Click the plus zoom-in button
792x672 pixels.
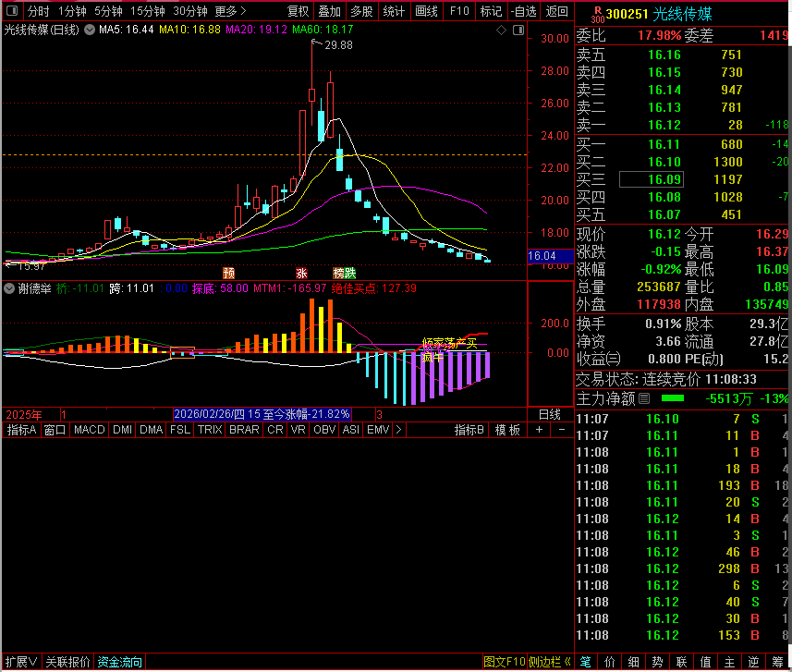[540, 430]
